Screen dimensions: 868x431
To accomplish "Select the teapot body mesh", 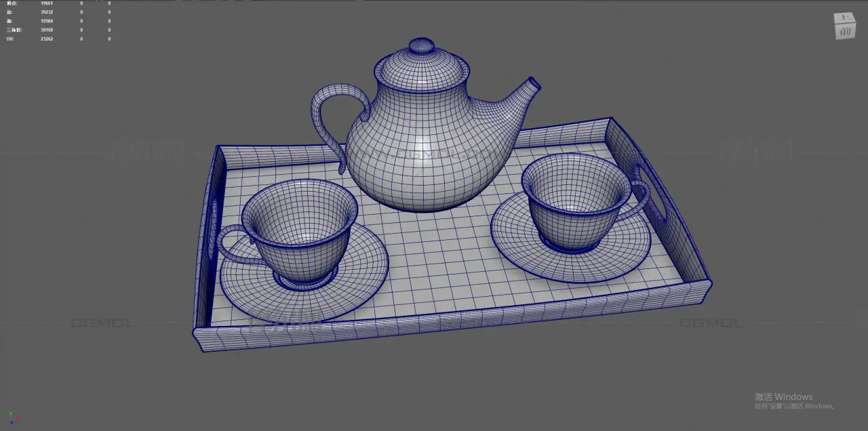I will [424, 149].
